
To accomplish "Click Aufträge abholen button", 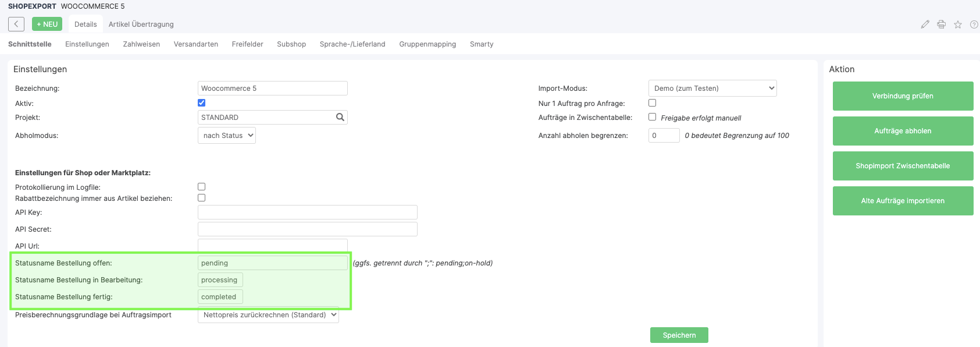I will tap(903, 131).
